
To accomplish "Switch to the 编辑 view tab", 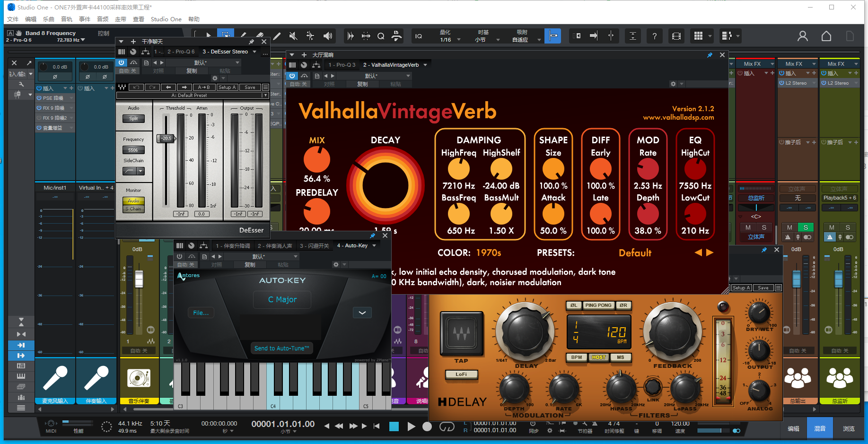I will point(794,428).
